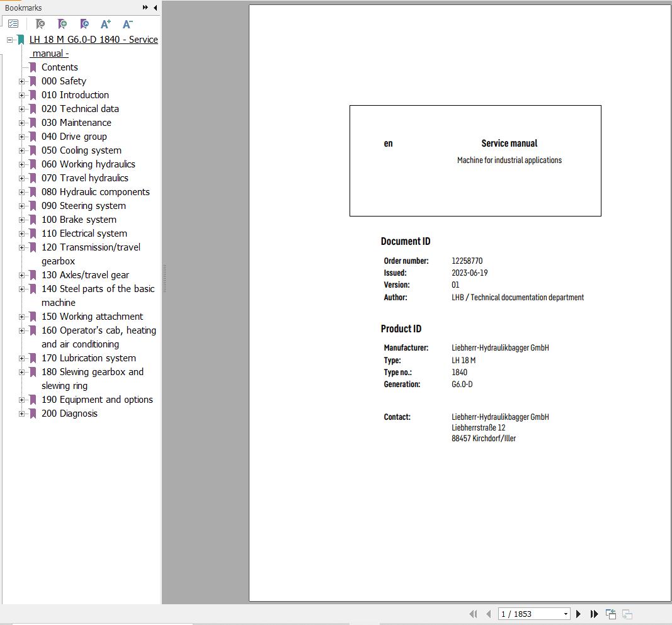Screen dimensions: 672x625
Task: Go to the previous page
Action: [489, 614]
